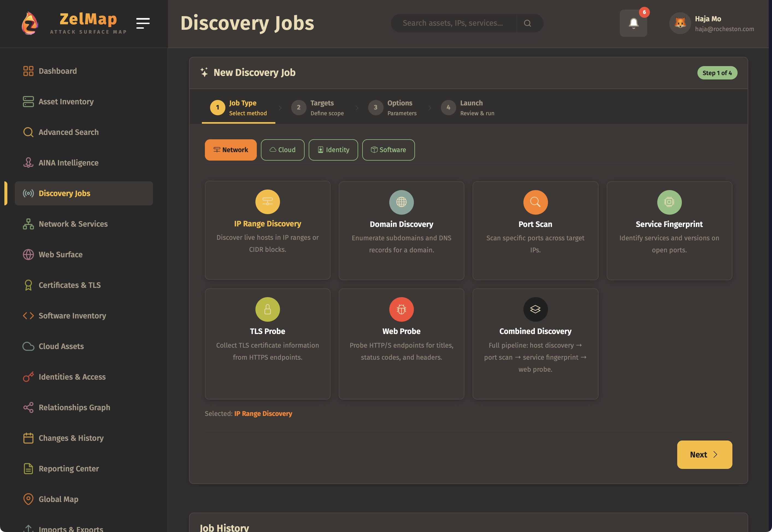Select the Domain Discovery job type
The height and width of the screenshot is (532, 772).
(401, 230)
